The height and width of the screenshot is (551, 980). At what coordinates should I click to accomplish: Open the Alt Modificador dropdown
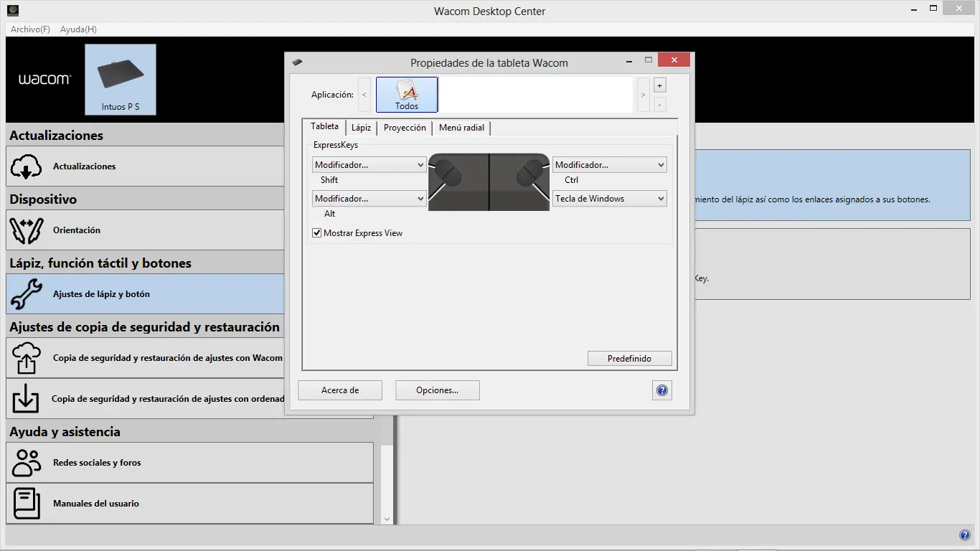368,198
